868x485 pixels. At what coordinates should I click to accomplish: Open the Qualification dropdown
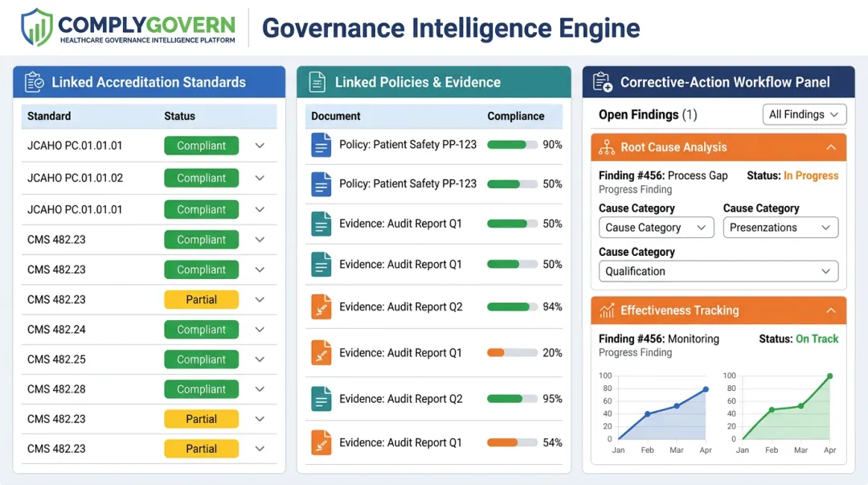coord(719,272)
